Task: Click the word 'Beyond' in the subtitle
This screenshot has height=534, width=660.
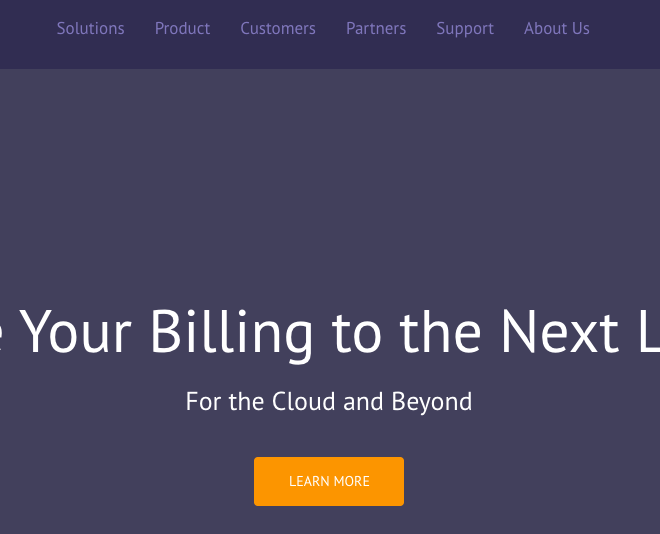Action: point(431,402)
